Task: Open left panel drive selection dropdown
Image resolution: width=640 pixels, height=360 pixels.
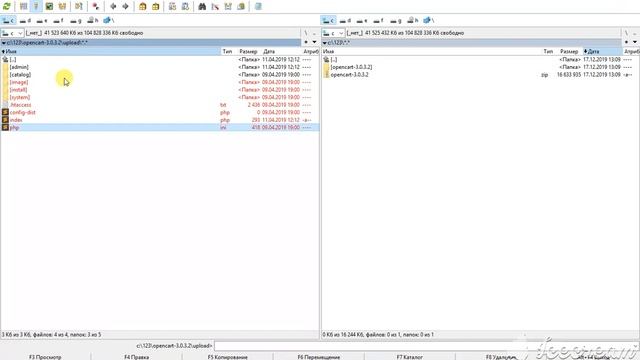Action: point(13,33)
